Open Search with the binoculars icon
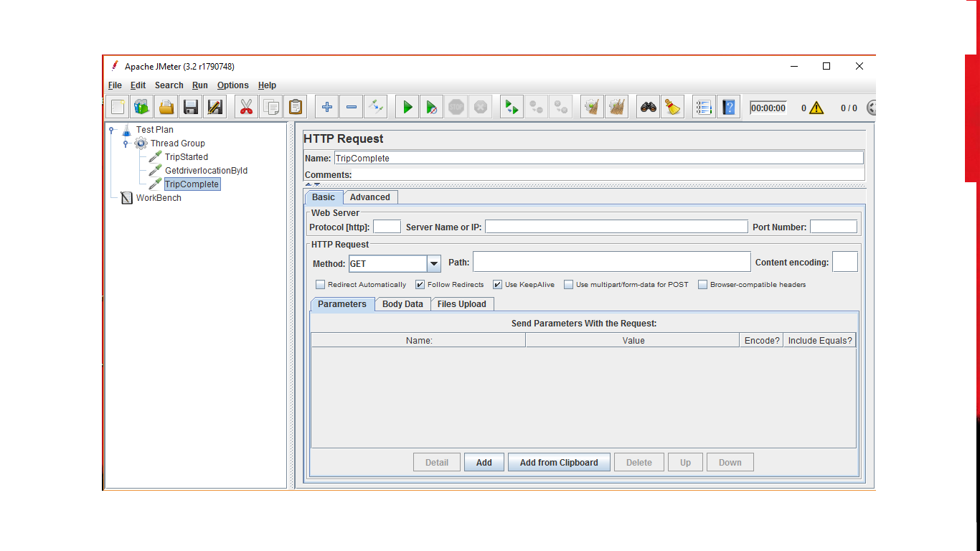 click(x=649, y=108)
